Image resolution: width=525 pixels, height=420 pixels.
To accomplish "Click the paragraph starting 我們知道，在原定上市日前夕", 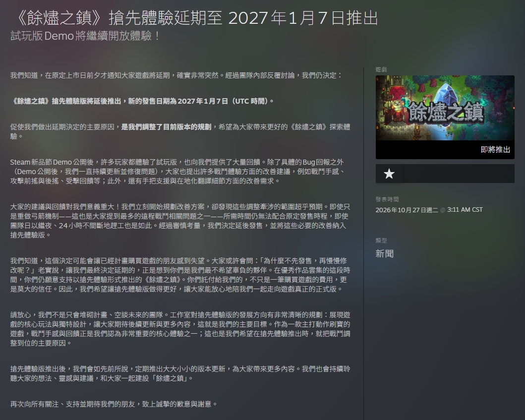I will (x=176, y=75).
